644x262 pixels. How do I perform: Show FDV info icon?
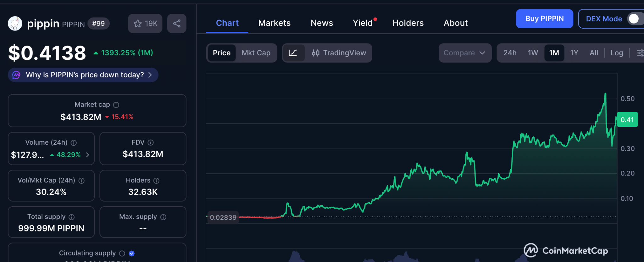click(x=151, y=143)
